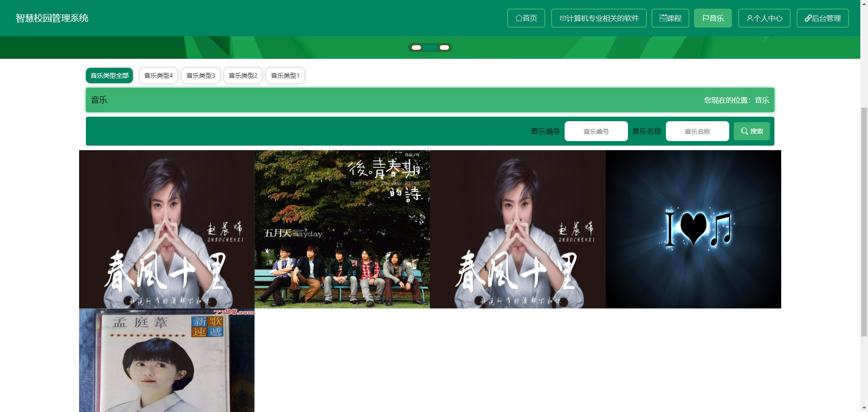Open second 春风十里 album cover
Screen dimensions: 868x412
pos(518,229)
